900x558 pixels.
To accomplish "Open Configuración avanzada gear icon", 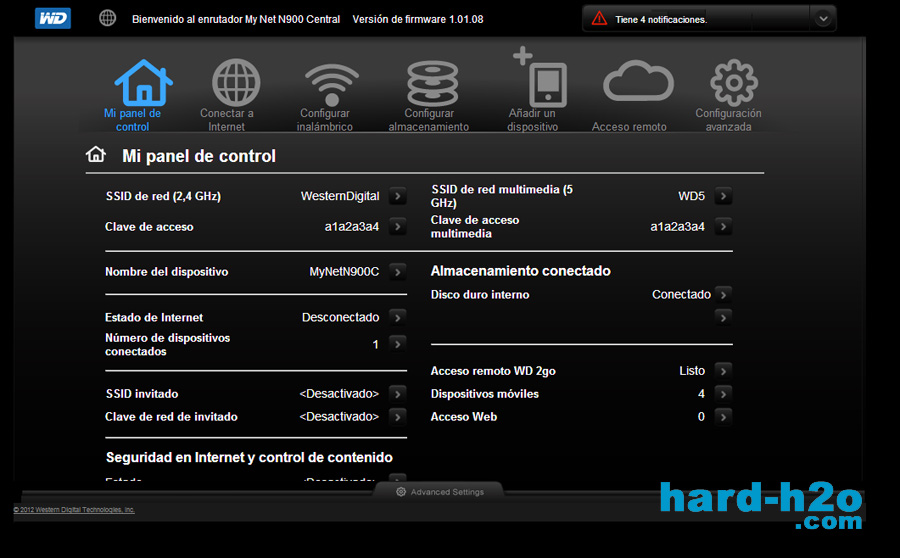I will 734,83.
